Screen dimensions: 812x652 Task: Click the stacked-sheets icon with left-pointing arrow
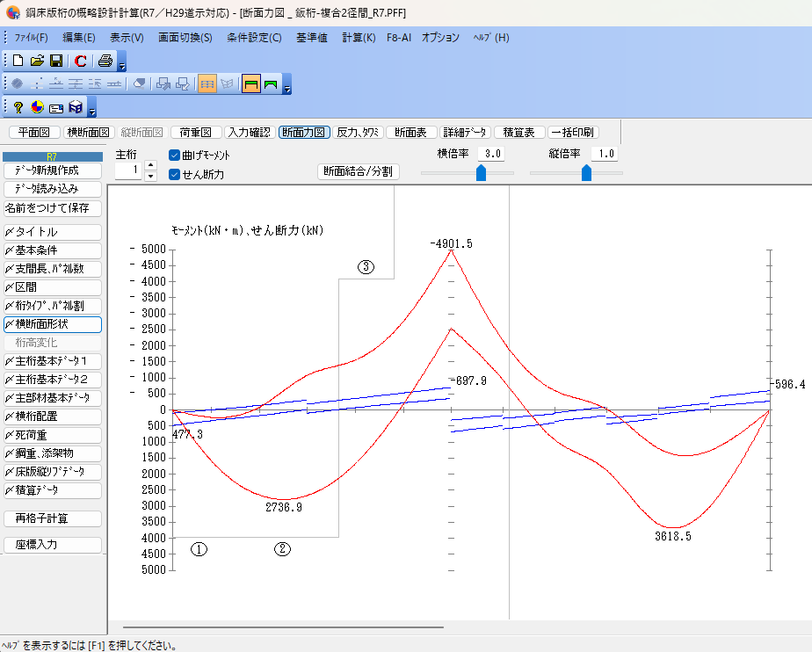click(182, 83)
